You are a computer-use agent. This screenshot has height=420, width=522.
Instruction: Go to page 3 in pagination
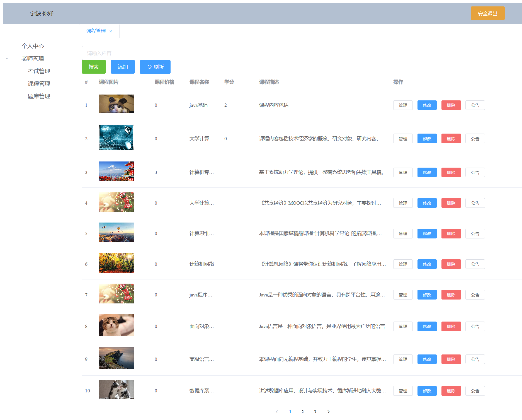315,412
